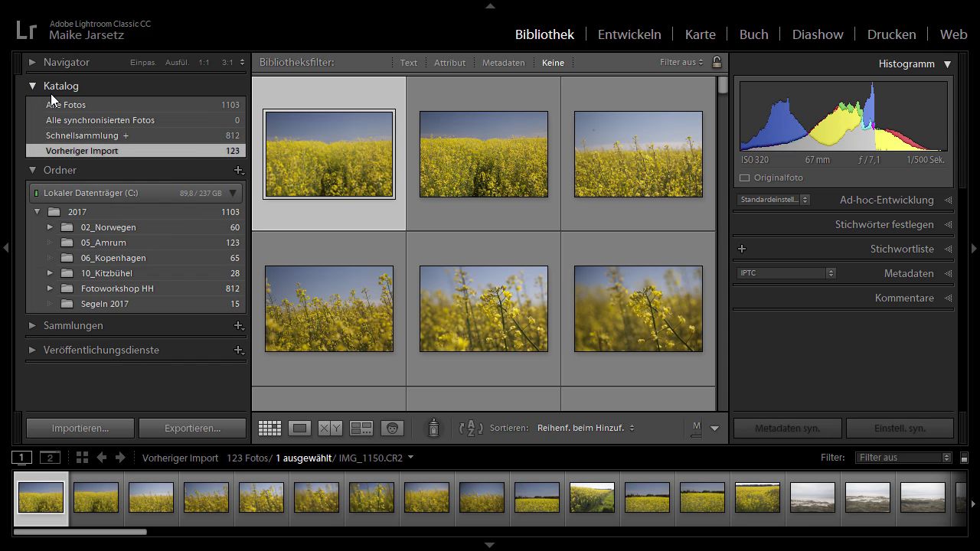This screenshot has width=980, height=551.
Task: Hide bottom filmstrip panel arrow
Action: tap(490, 546)
